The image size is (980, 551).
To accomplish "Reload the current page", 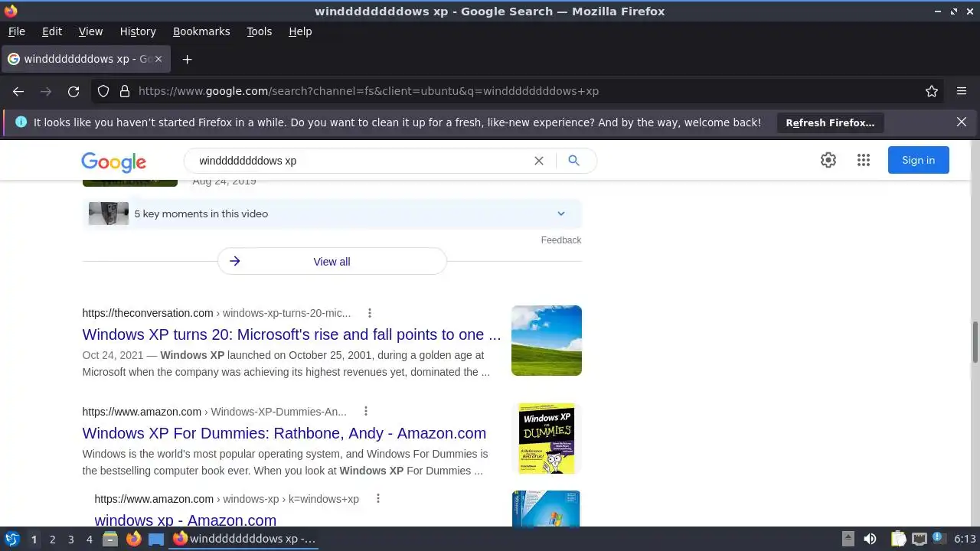I will 73,91.
